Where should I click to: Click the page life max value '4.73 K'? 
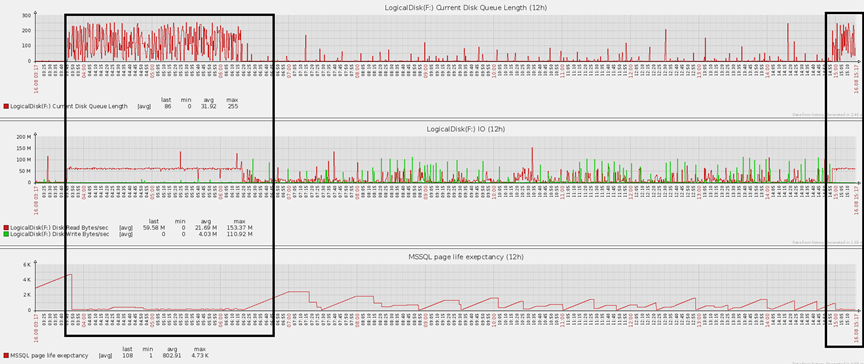199,356
